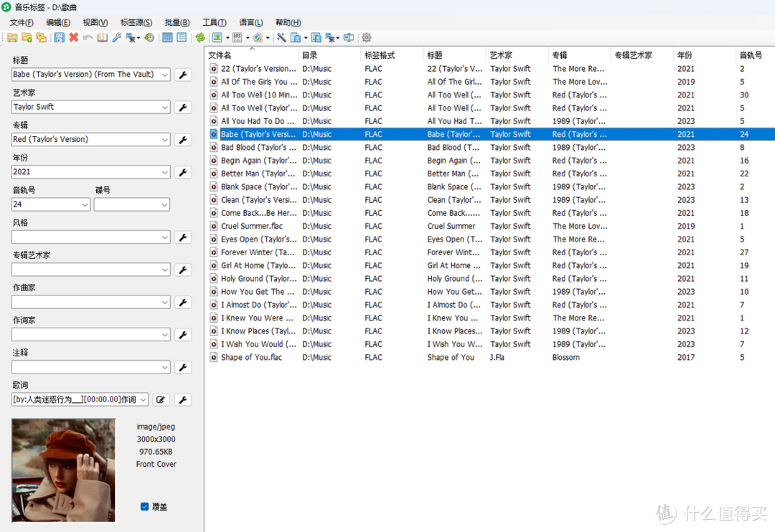Open the 年份 dropdown showing 2021
The height and width of the screenshot is (532, 775).
(165, 172)
